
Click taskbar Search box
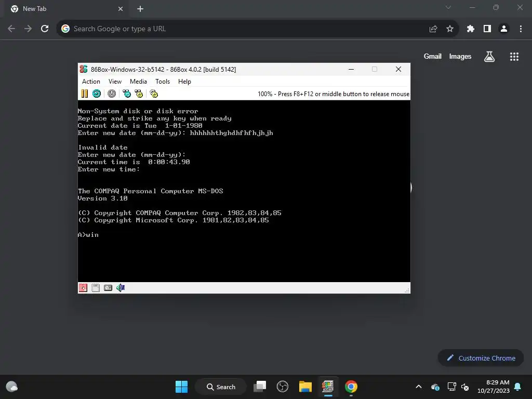pos(221,387)
